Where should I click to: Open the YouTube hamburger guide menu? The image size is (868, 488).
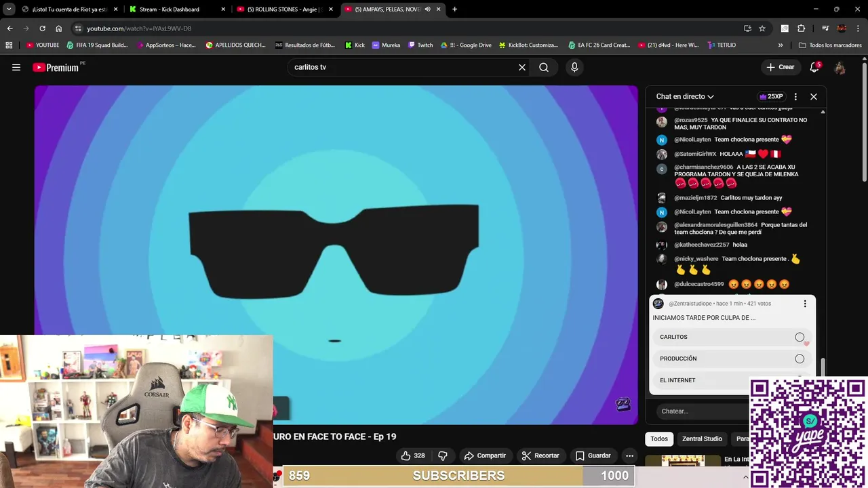pyautogui.click(x=16, y=67)
